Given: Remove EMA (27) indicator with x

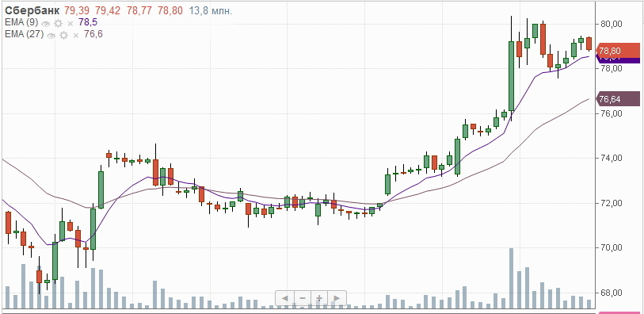Looking at the screenshot, I should click(x=75, y=36).
